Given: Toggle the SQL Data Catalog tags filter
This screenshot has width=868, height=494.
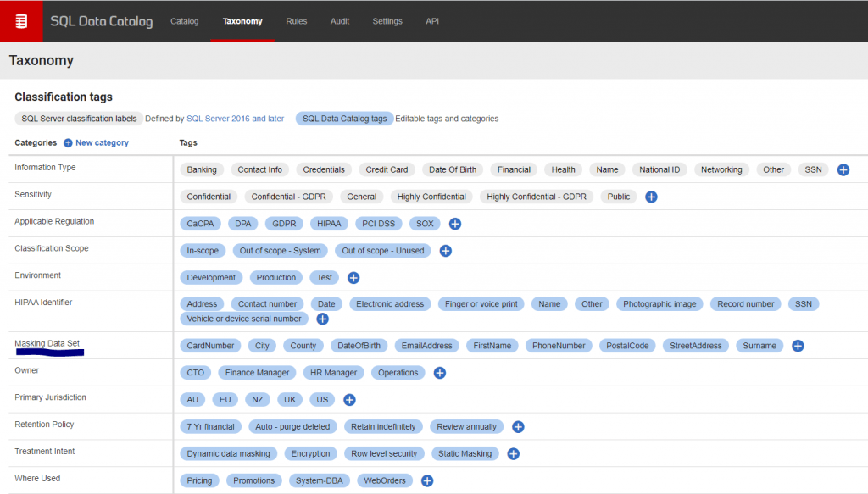Looking at the screenshot, I should (x=344, y=119).
